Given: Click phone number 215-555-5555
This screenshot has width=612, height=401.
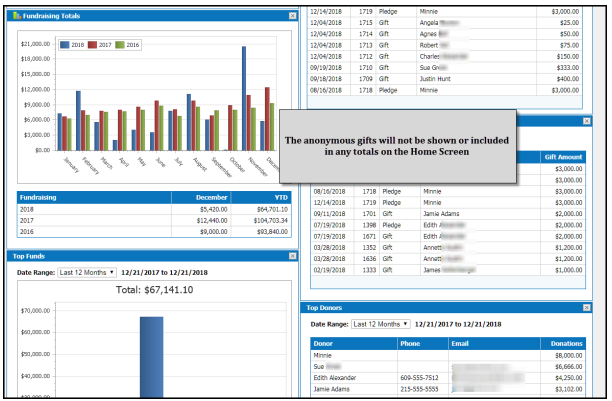Looking at the screenshot, I should pyautogui.click(x=419, y=389).
